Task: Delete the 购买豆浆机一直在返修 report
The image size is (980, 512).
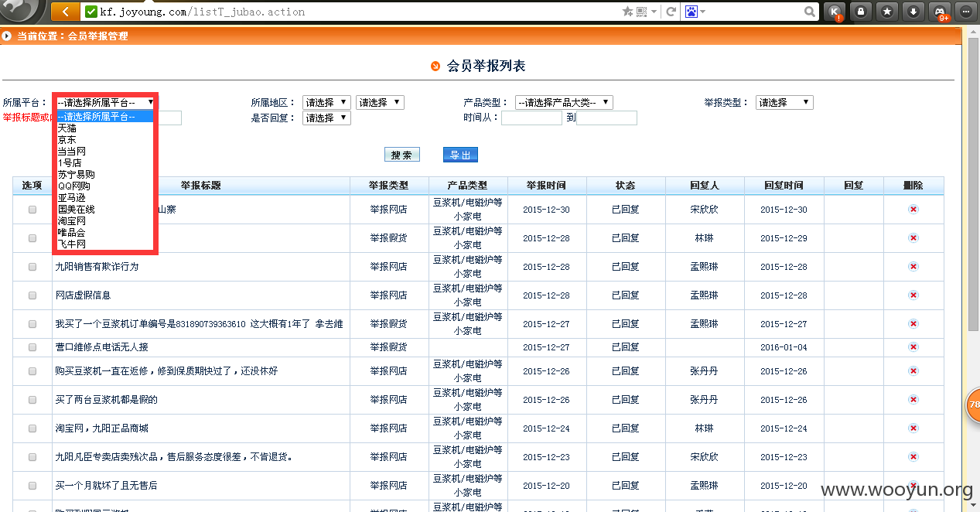Action: 913,371
